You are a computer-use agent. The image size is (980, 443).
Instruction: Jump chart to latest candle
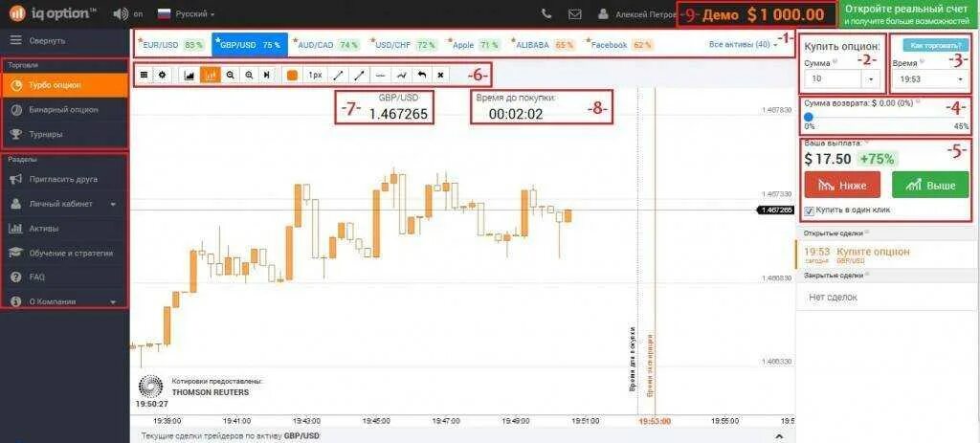click(267, 75)
